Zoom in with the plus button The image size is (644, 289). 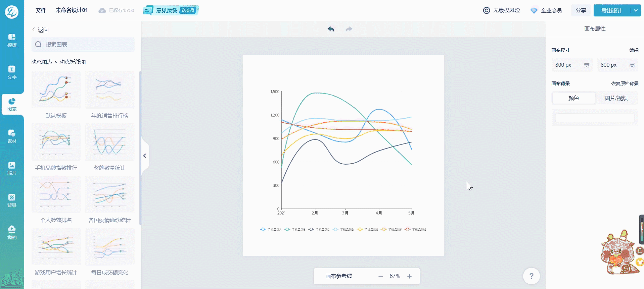(409, 276)
